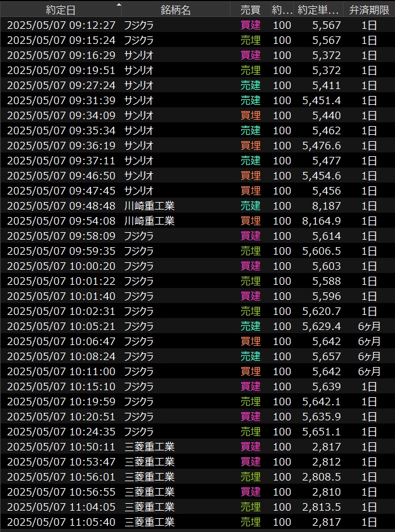Click price 5,462
395x532 pixels.
[x=327, y=130]
